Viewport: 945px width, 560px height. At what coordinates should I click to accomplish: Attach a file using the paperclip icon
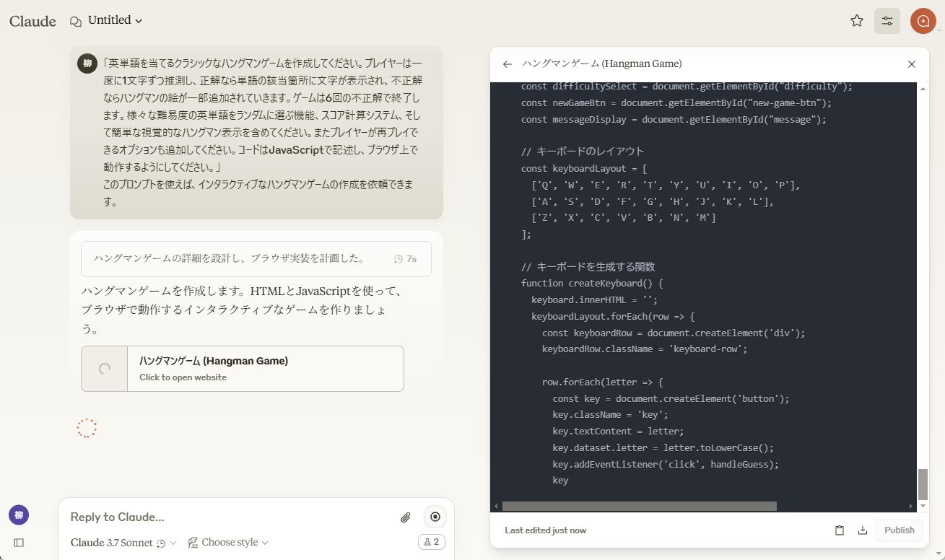(405, 517)
